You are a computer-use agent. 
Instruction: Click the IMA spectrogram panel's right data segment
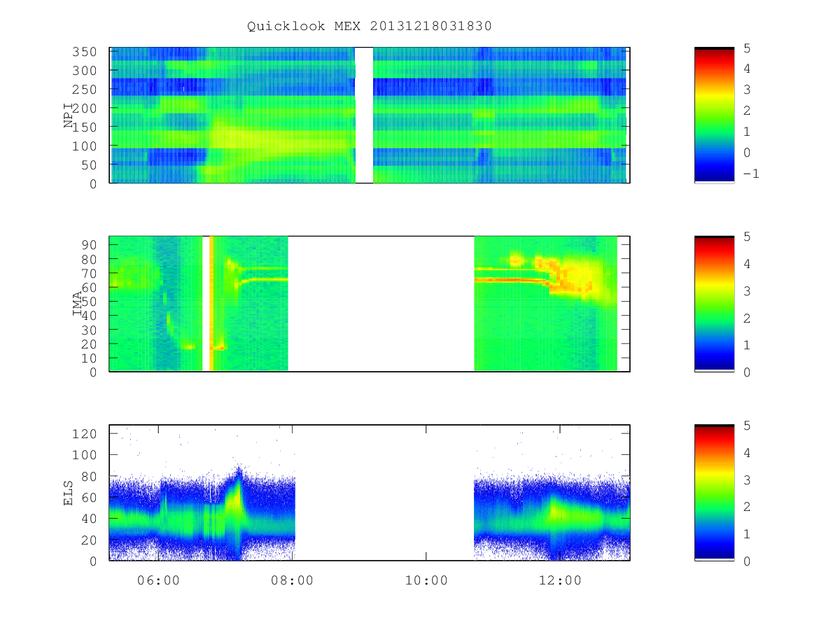[x=546, y=303]
